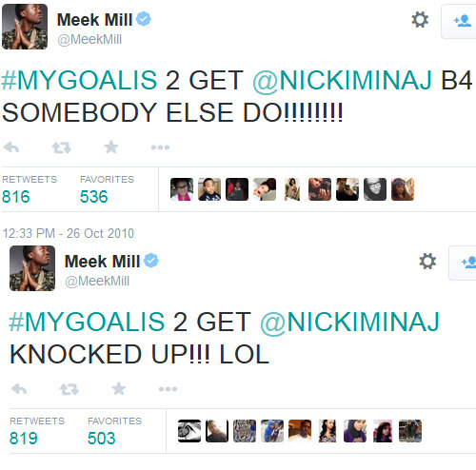
Task: Retweet the KNOCKED UP tweet
Action: (x=69, y=389)
